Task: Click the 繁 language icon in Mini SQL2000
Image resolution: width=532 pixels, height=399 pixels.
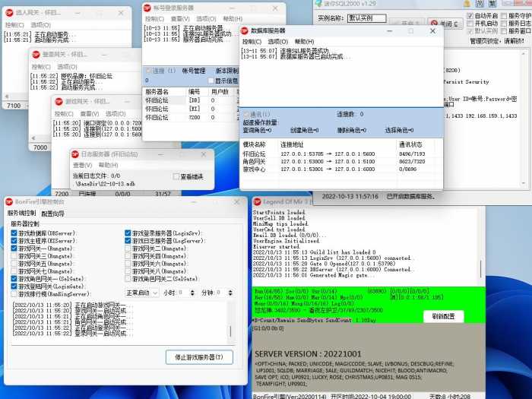Action: pyautogui.click(x=492, y=3)
